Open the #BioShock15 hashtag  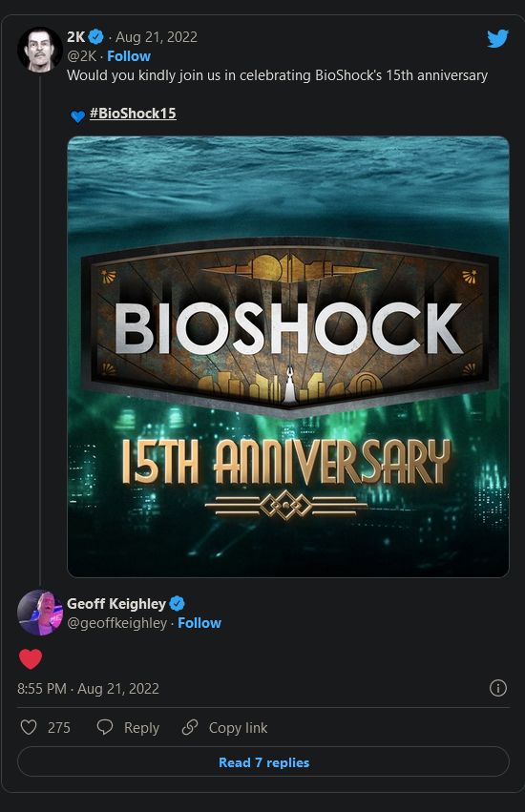[x=133, y=114]
